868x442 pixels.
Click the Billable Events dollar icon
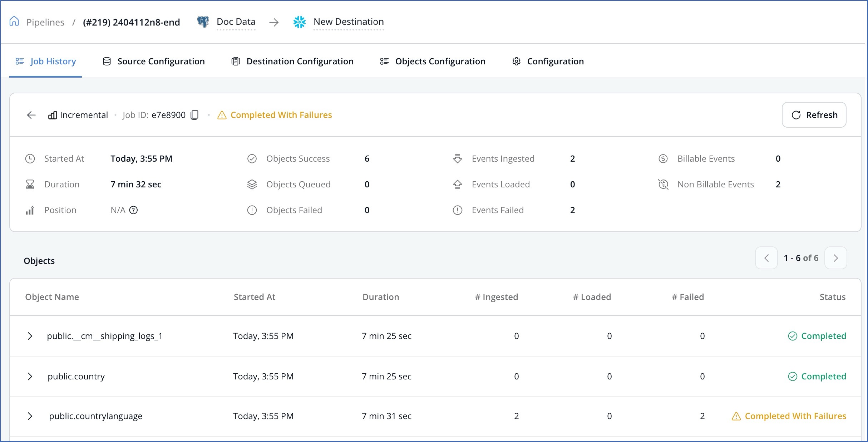(663, 158)
